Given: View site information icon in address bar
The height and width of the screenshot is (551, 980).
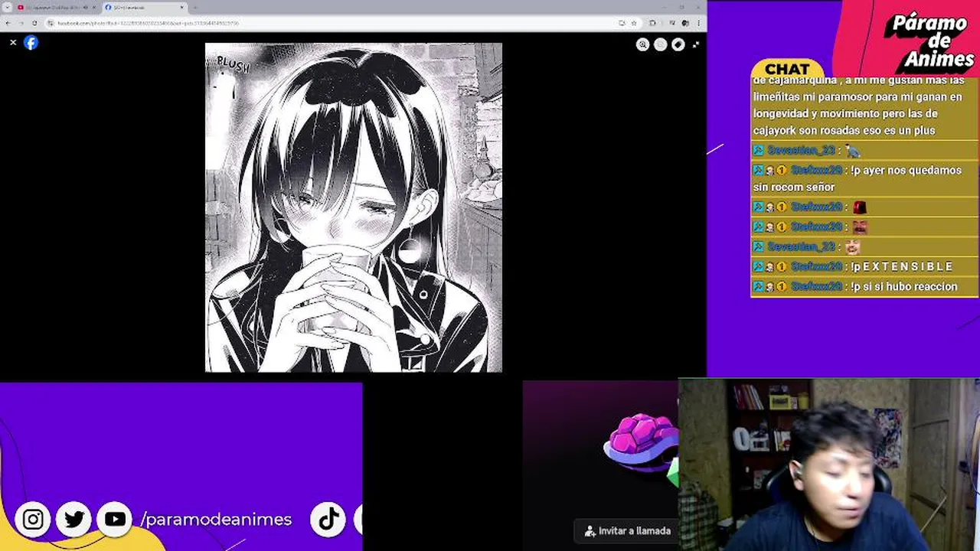Looking at the screenshot, I should (x=51, y=23).
